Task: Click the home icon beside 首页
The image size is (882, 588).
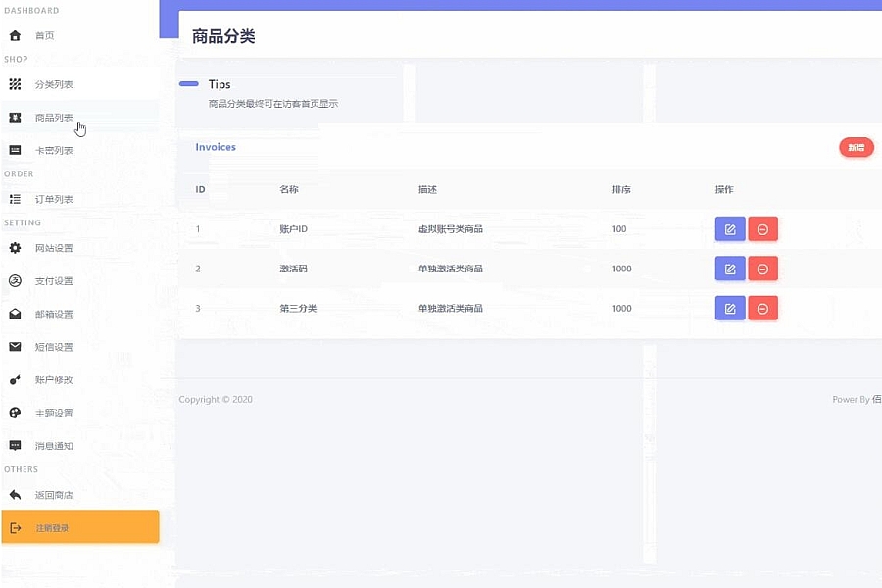Action: tap(15, 36)
